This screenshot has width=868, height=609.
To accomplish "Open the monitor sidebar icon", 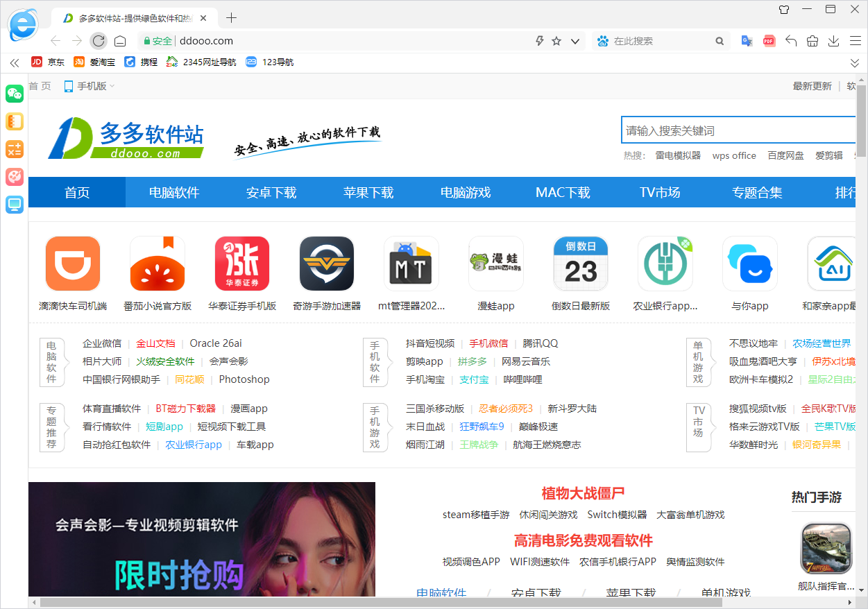I will click(15, 205).
